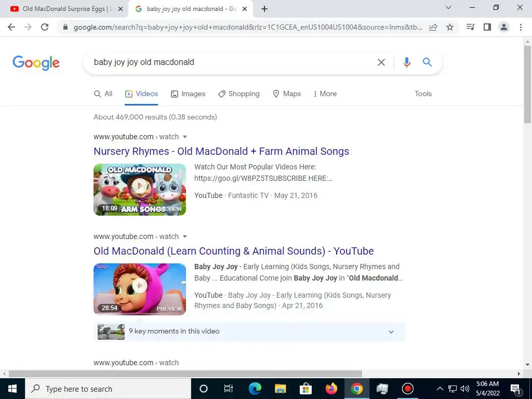
Task: Open the network tray icon
Action: [x=453, y=389]
